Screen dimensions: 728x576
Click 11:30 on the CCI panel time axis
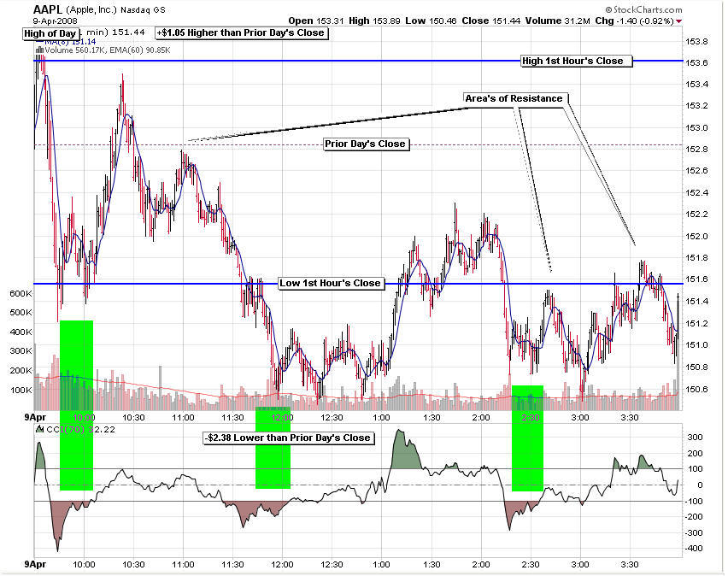pos(232,565)
